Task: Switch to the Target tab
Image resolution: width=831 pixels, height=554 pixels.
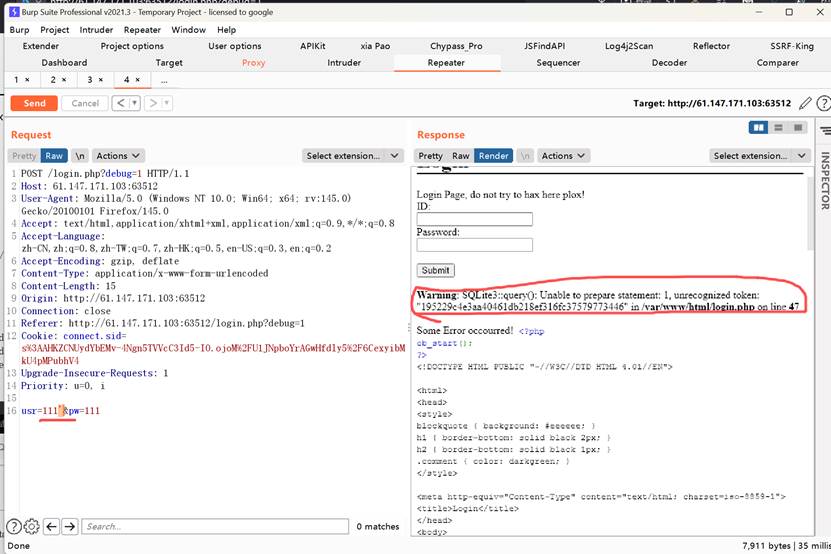Action: pyautogui.click(x=169, y=63)
